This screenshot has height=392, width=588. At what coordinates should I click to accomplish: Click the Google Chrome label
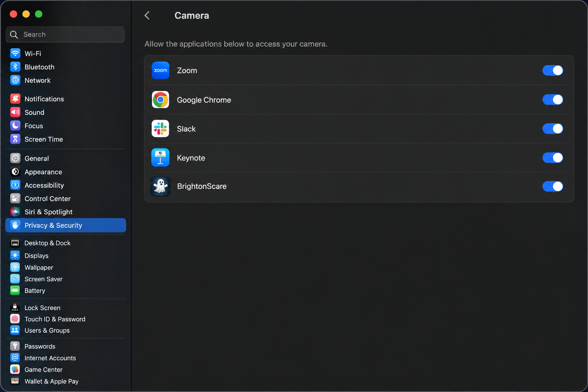(x=204, y=100)
